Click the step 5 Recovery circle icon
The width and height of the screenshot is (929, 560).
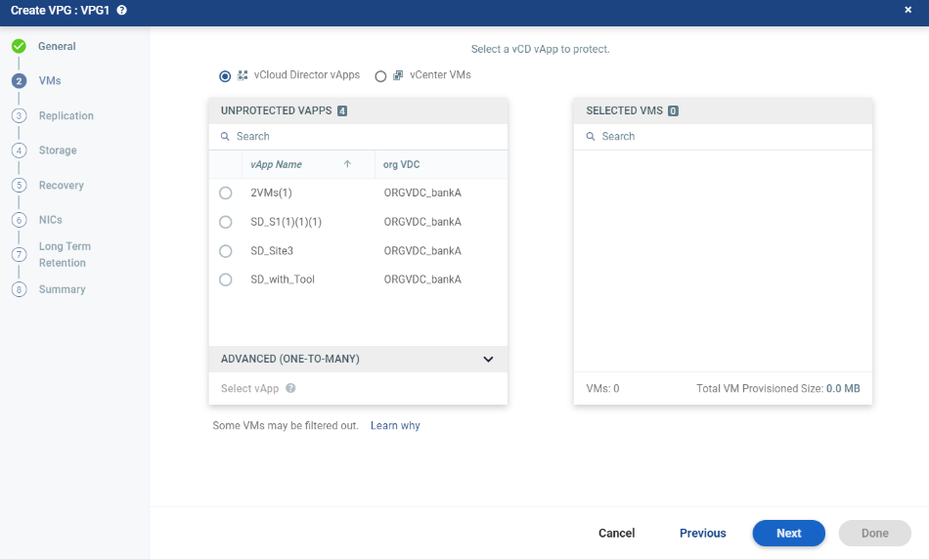click(19, 186)
